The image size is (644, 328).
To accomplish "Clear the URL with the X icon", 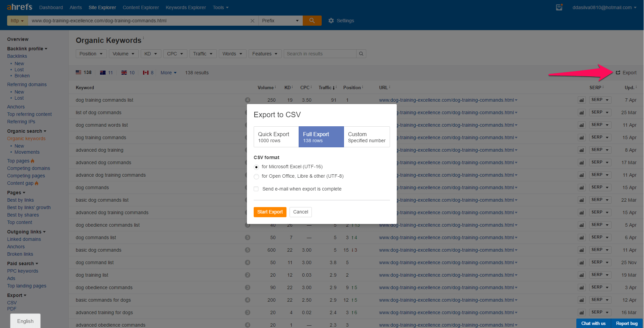I will tap(252, 21).
